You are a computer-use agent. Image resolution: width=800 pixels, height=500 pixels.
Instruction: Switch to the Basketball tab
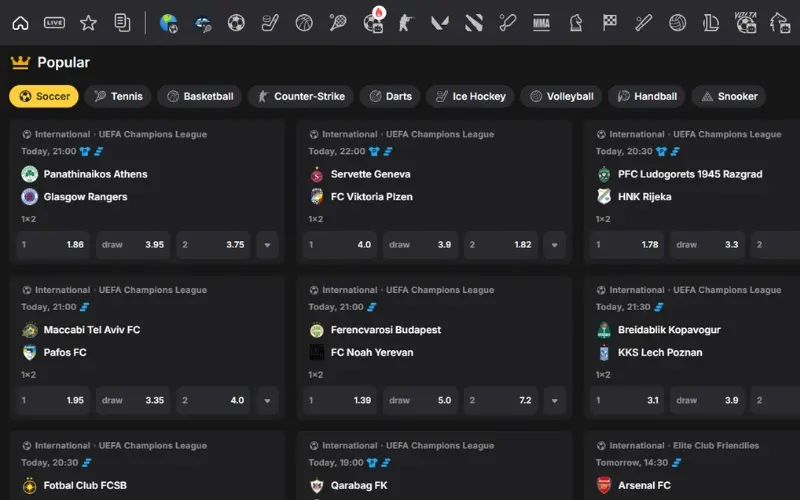(199, 96)
